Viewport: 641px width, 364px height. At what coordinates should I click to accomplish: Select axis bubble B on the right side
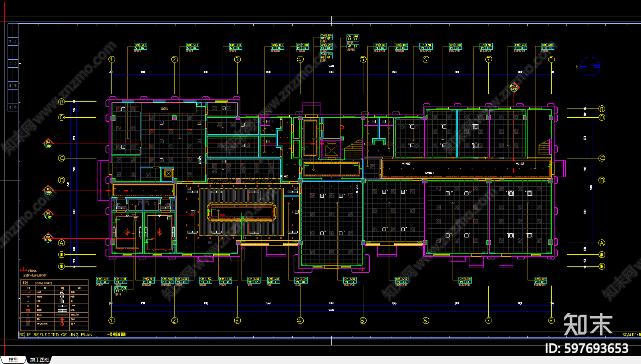(602, 180)
